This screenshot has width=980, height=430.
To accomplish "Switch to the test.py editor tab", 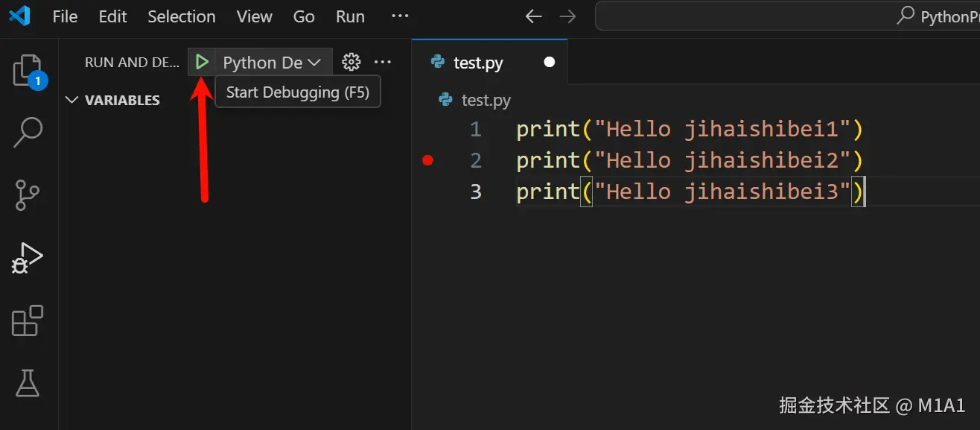I will click(x=477, y=63).
